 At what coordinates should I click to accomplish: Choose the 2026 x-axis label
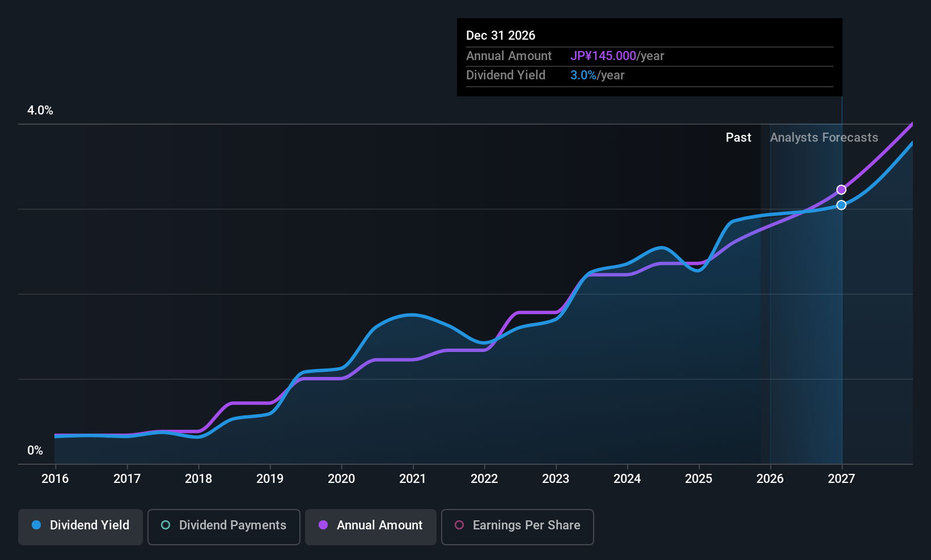click(x=770, y=479)
